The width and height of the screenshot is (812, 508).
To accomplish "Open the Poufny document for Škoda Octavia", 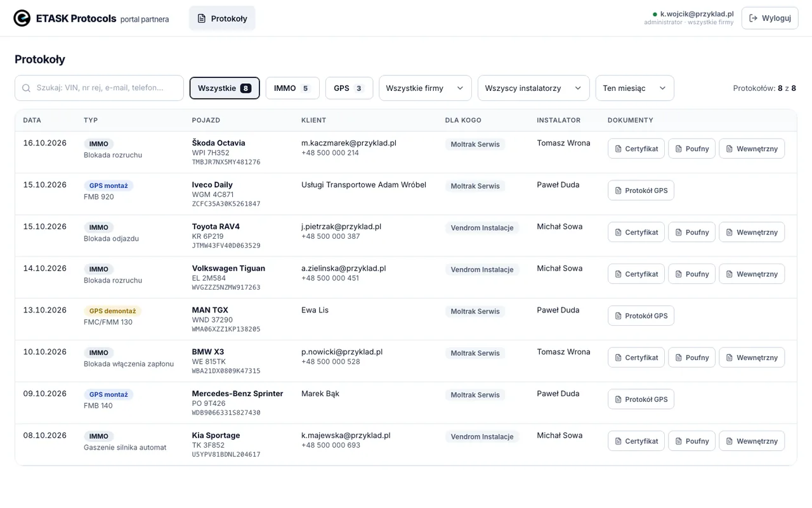I will click(691, 149).
